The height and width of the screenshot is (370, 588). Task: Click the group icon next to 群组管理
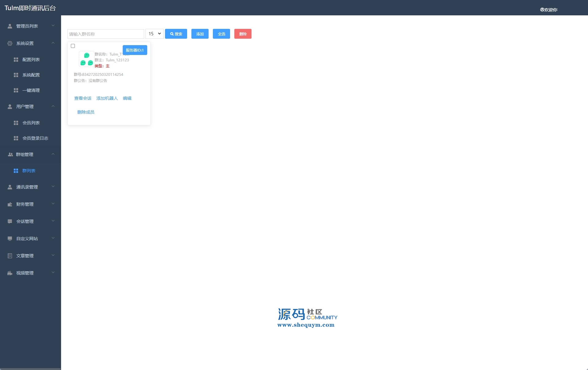click(10, 154)
